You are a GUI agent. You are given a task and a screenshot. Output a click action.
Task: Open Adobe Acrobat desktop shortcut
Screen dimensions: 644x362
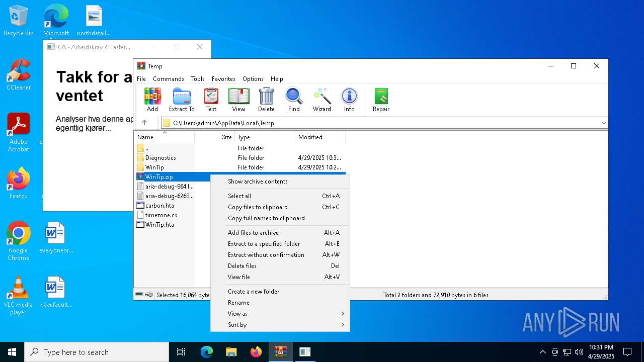click(x=19, y=133)
